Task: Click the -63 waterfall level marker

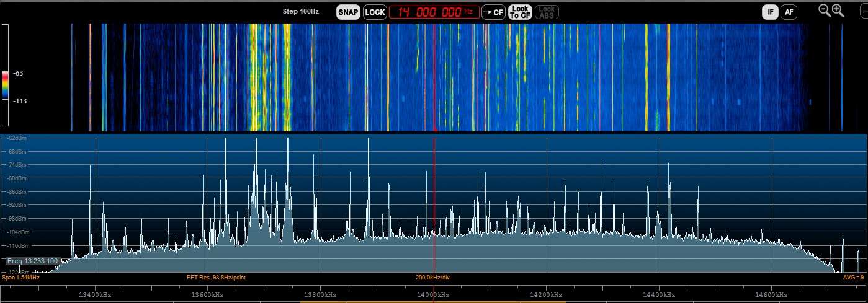Action: 18,73
